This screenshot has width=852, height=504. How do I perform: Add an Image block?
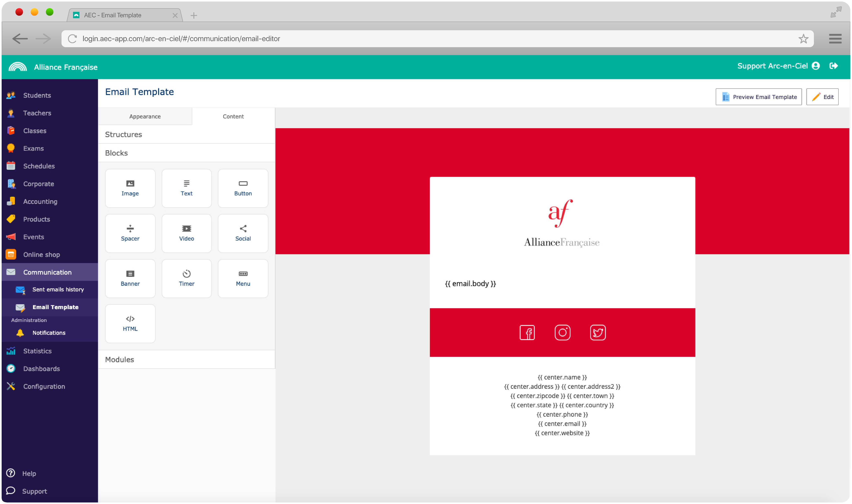[130, 188]
